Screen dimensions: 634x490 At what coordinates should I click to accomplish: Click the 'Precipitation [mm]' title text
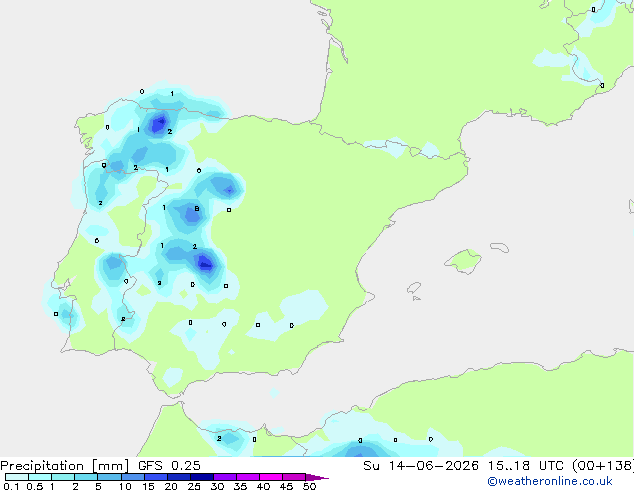coord(64,466)
